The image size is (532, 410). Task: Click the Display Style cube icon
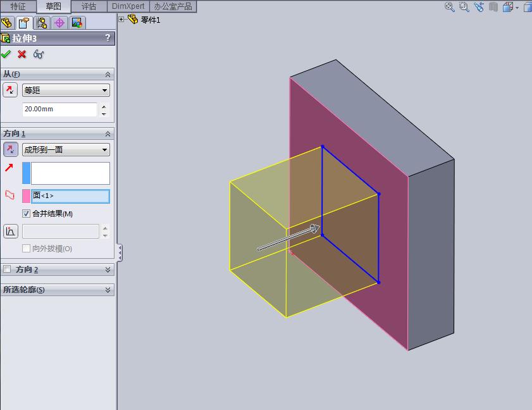tap(528, 7)
